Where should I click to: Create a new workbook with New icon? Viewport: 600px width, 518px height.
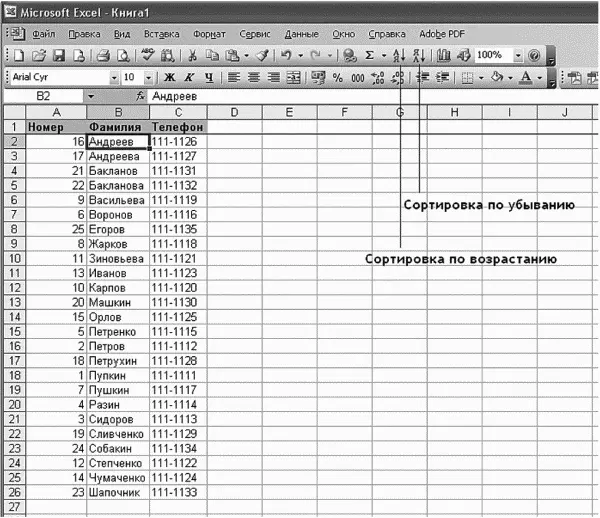tap(18, 56)
